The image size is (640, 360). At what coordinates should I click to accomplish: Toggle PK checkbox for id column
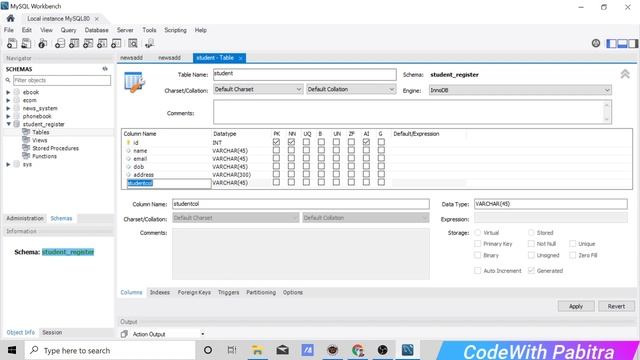point(276,142)
